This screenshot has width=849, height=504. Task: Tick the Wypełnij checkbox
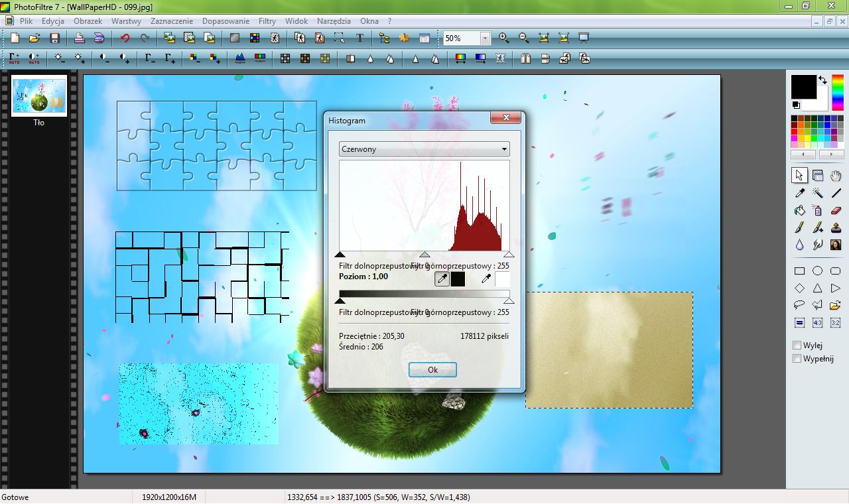(x=797, y=359)
